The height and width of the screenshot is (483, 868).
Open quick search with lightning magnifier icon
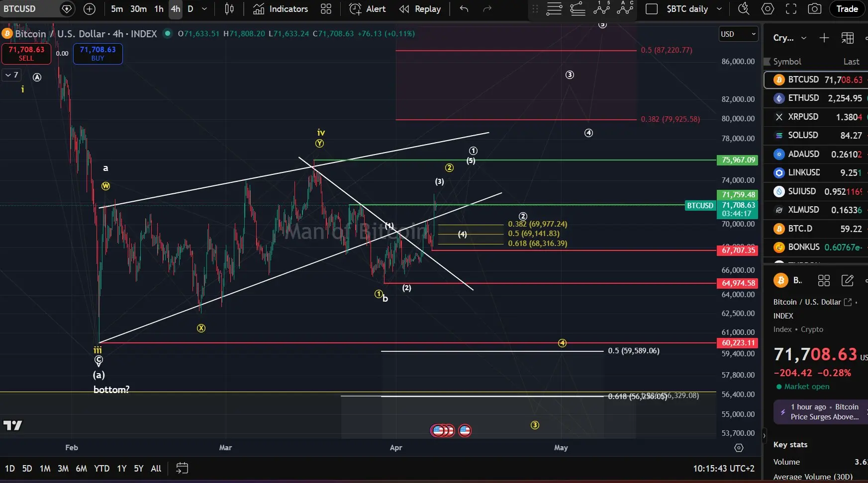(744, 9)
